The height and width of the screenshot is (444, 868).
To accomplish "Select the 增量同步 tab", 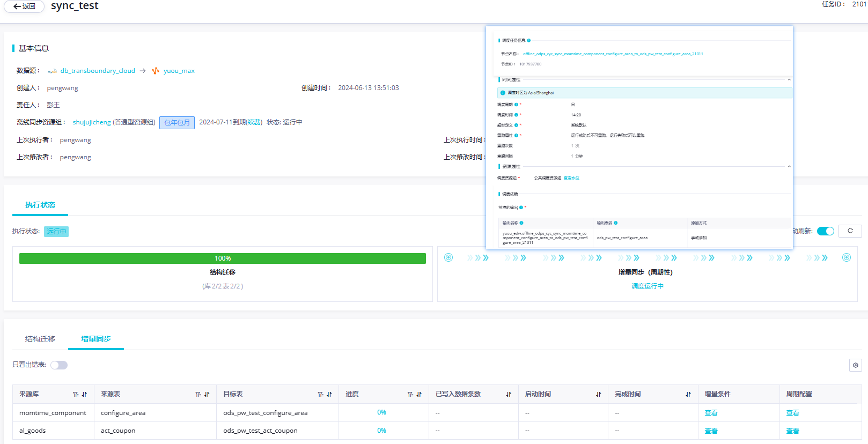I will (96, 339).
